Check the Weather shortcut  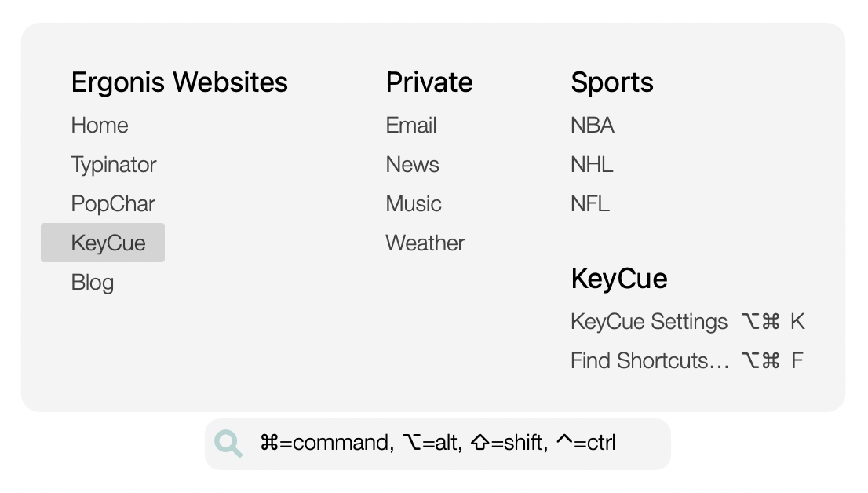point(425,243)
